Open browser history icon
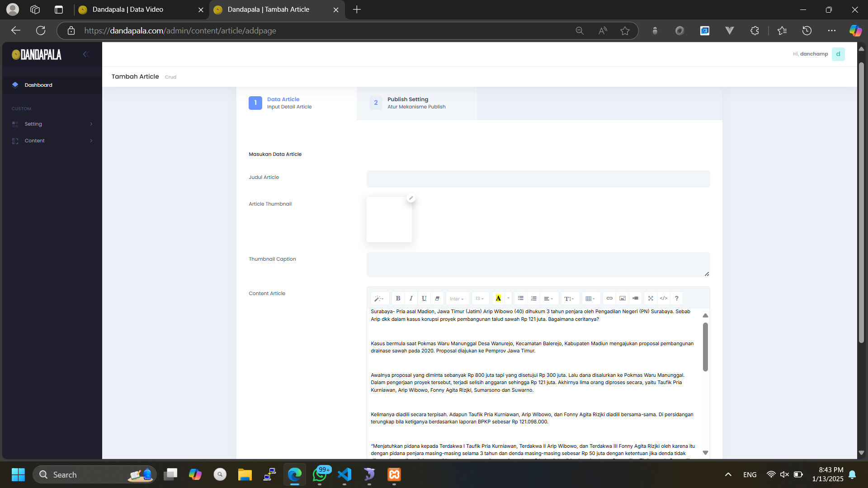The width and height of the screenshot is (868, 488). coord(807,31)
